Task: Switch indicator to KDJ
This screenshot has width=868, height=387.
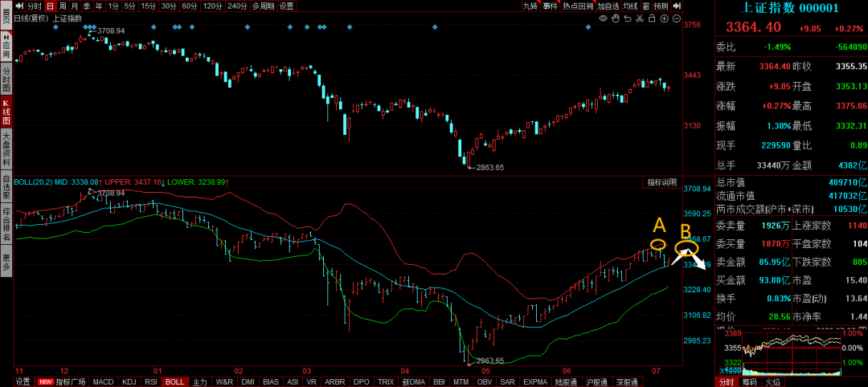Action: click(129, 382)
